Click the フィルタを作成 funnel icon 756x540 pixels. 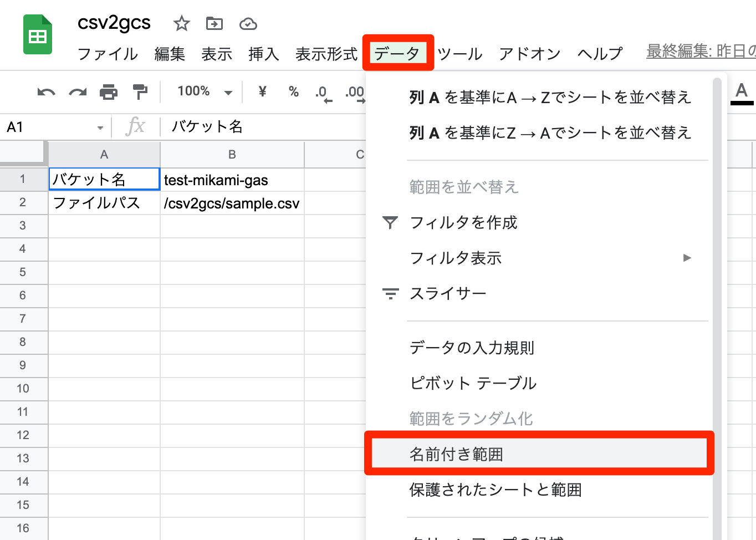point(391,222)
